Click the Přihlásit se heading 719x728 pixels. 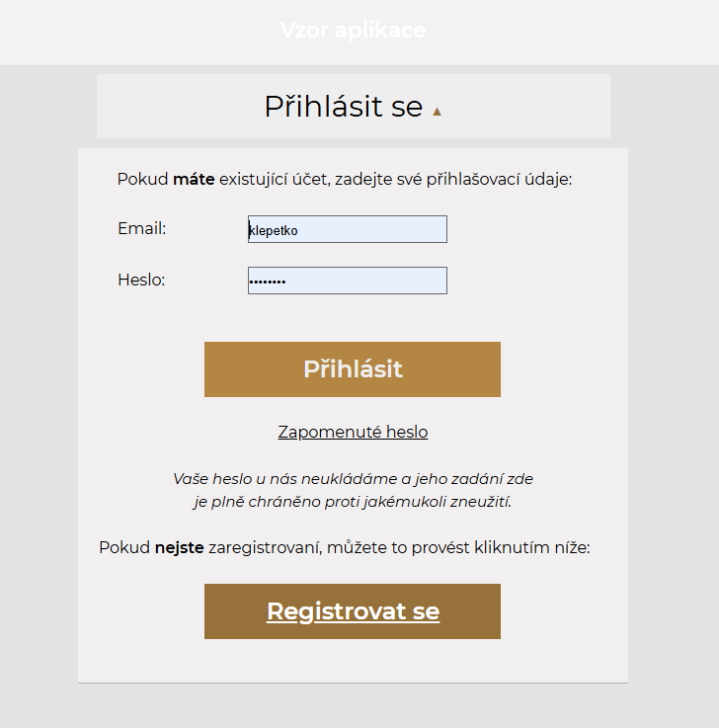[x=343, y=107]
